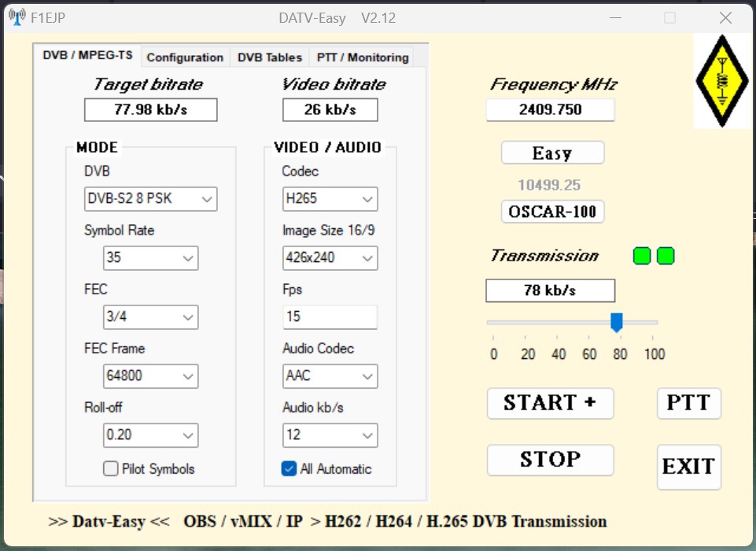Image resolution: width=756 pixels, height=551 pixels.
Task: Close the DATV-Easy window
Action: 725,18
